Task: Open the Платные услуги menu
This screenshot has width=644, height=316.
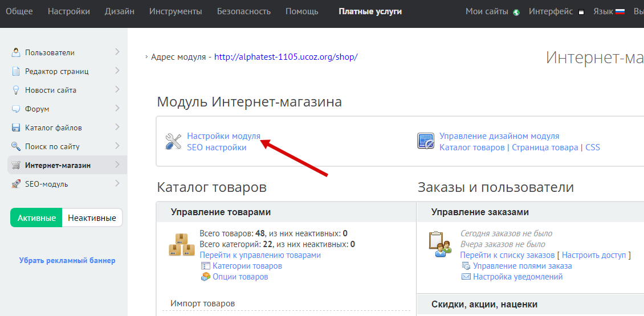Action: 370,11
